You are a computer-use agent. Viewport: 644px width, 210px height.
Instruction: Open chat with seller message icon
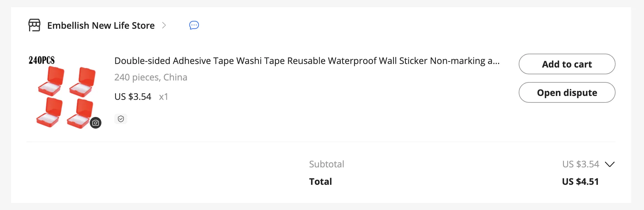[194, 25]
